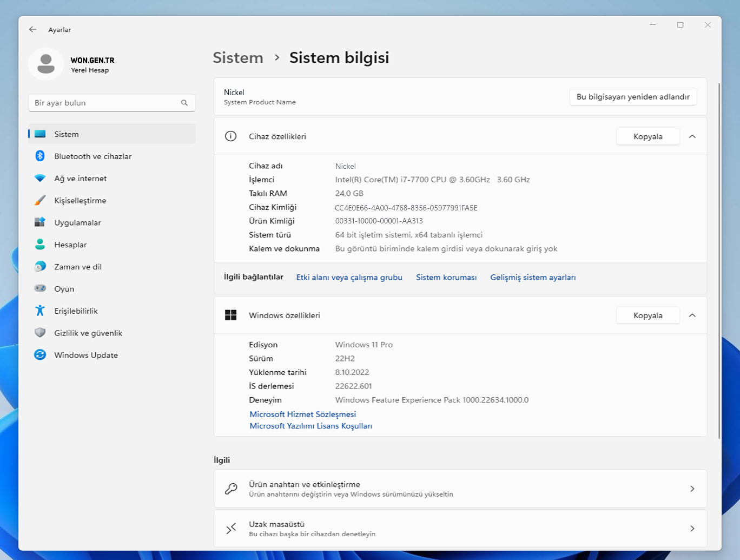Screen dimensions: 740x560
Task: Open the Uygulamalar icon in sidebar
Action: point(40,222)
